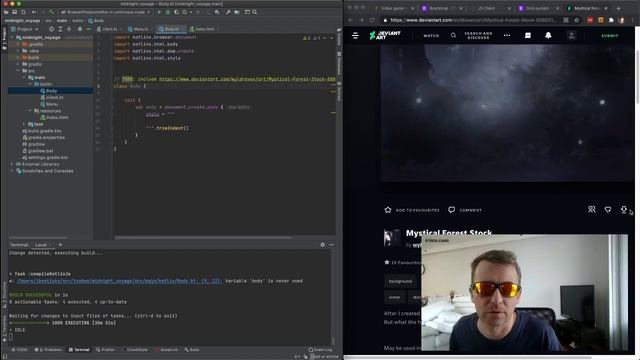Viewport: 640px width, 360px height.
Task: Bookmark the page with the star icon
Action: 576,20
